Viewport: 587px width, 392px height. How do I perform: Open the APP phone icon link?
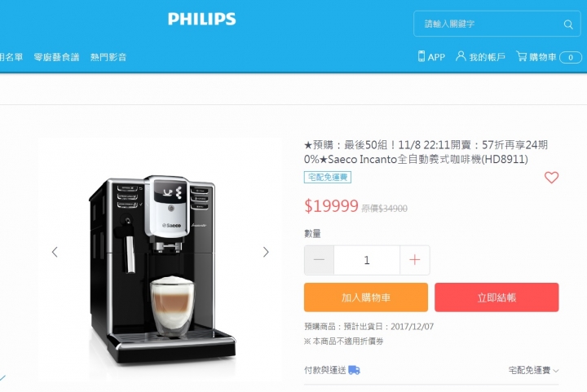(x=421, y=56)
